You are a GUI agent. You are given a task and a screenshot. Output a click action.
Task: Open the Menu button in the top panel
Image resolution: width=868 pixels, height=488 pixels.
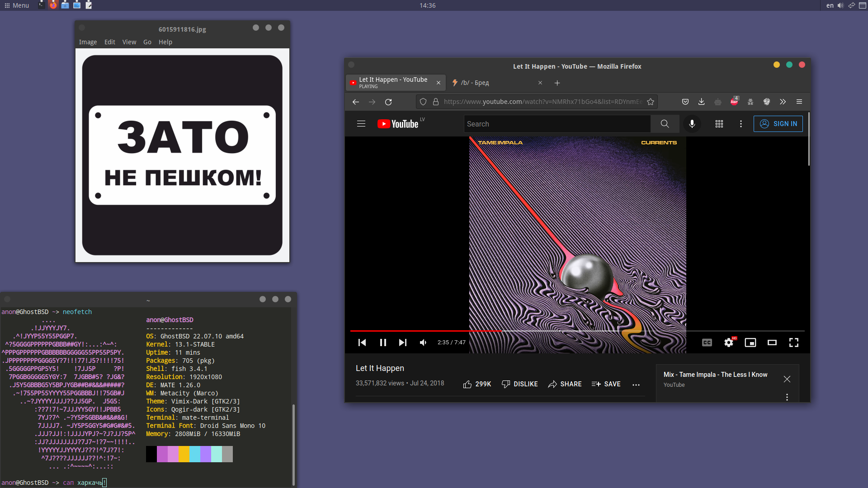tap(17, 5)
